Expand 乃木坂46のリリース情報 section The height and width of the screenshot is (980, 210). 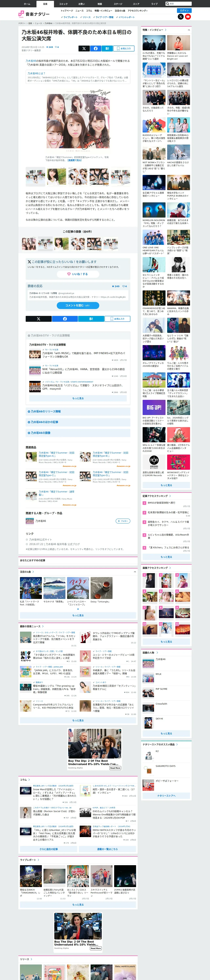78,412
